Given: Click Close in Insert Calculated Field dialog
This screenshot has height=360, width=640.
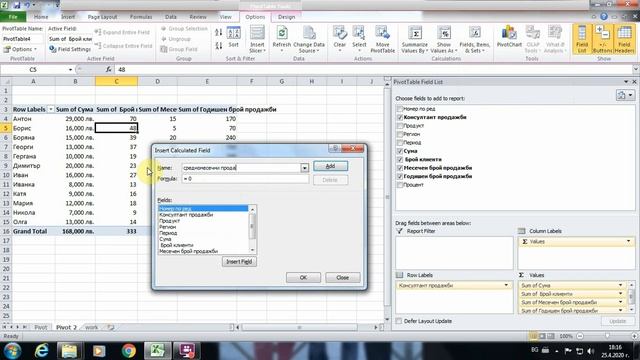Looking at the screenshot, I should pos(342,278).
